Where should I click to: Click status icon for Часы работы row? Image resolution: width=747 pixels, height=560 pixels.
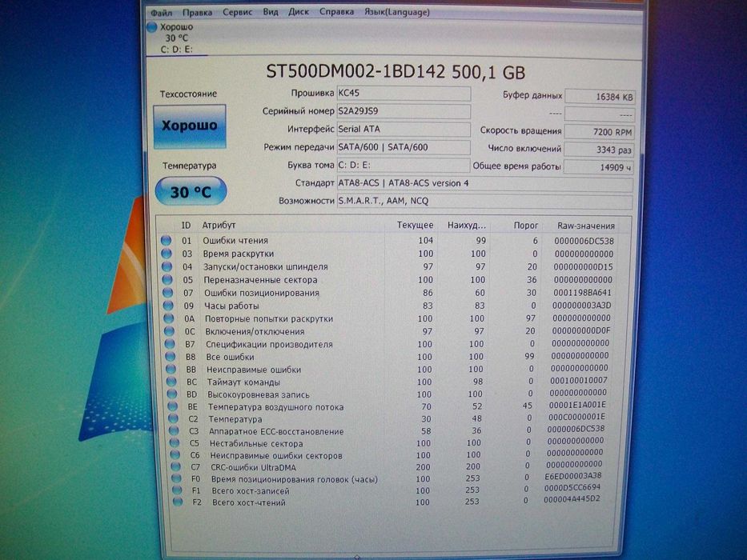point(168,306)
